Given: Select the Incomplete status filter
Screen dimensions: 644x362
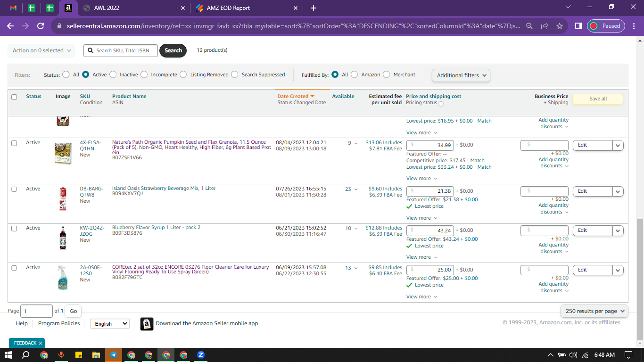Looking at the screenshot, I should click(144, 74).
